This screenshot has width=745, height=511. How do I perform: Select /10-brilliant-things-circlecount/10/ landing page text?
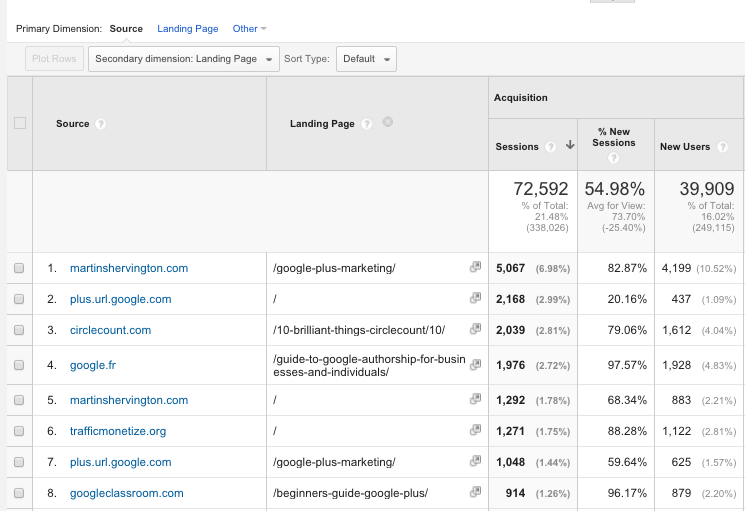tap(359, 330)
